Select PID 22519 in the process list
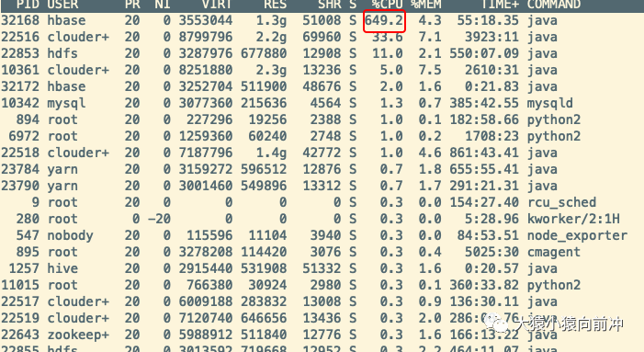 pyautogui.click(x=20, y=318)
